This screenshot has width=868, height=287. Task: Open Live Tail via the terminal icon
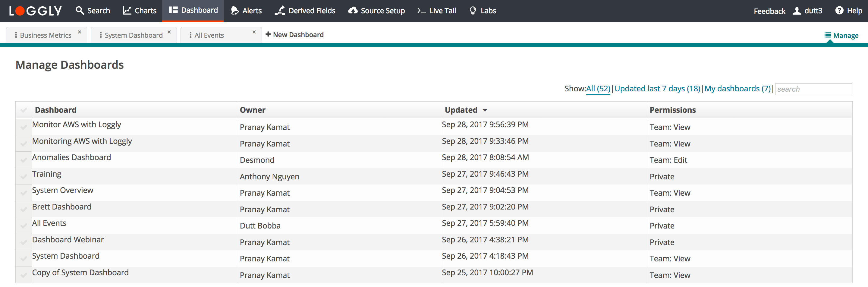click(422, 11)
